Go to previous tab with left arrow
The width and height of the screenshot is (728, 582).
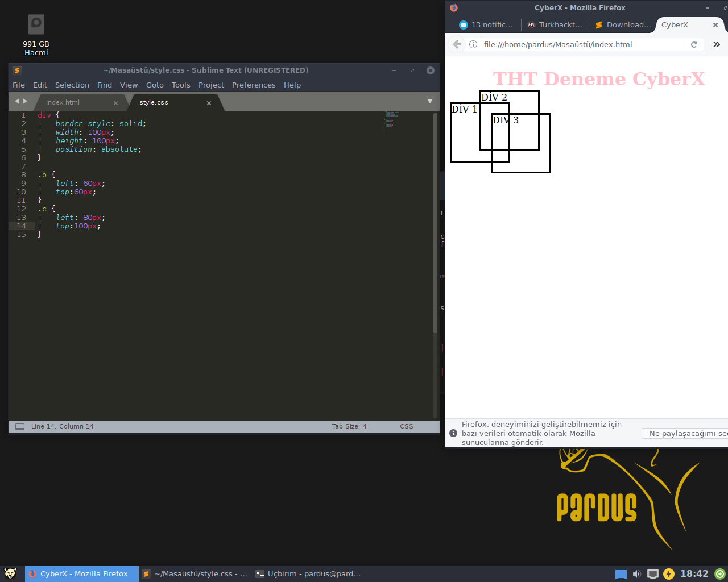pos(17,101)
